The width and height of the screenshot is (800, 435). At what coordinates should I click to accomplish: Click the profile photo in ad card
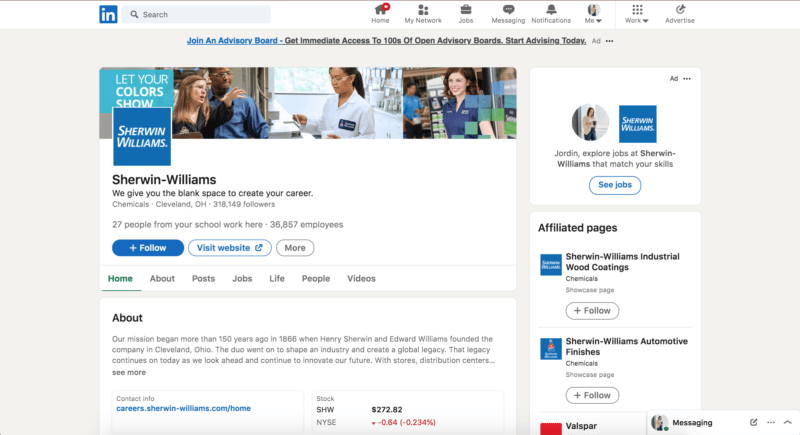tap(590, 123)
